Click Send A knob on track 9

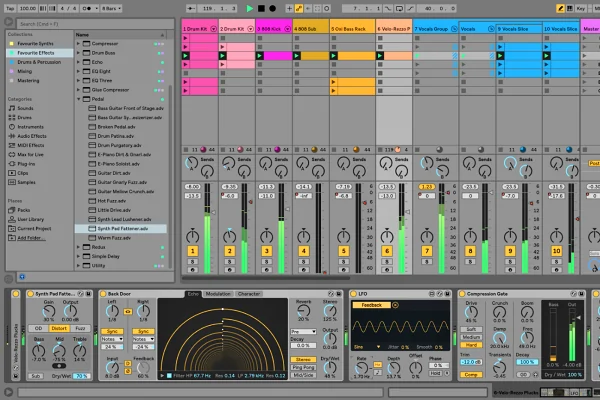[510, 163]
